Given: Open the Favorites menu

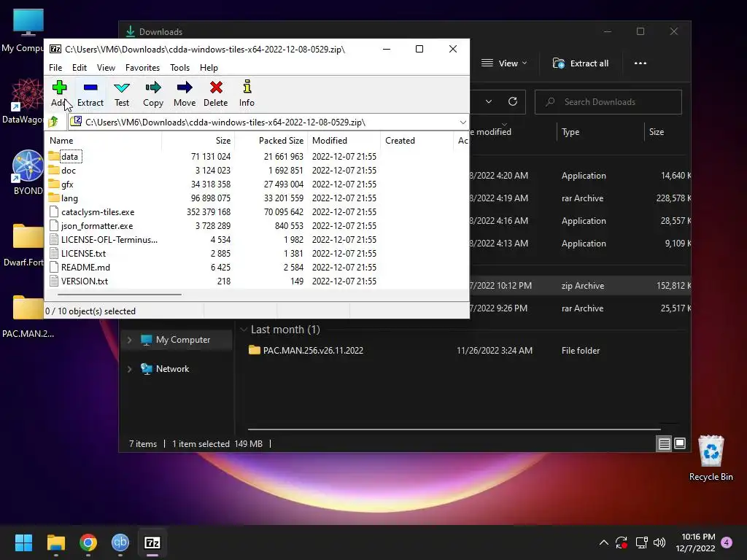Looking at the screenshot, I should [142, 68].
